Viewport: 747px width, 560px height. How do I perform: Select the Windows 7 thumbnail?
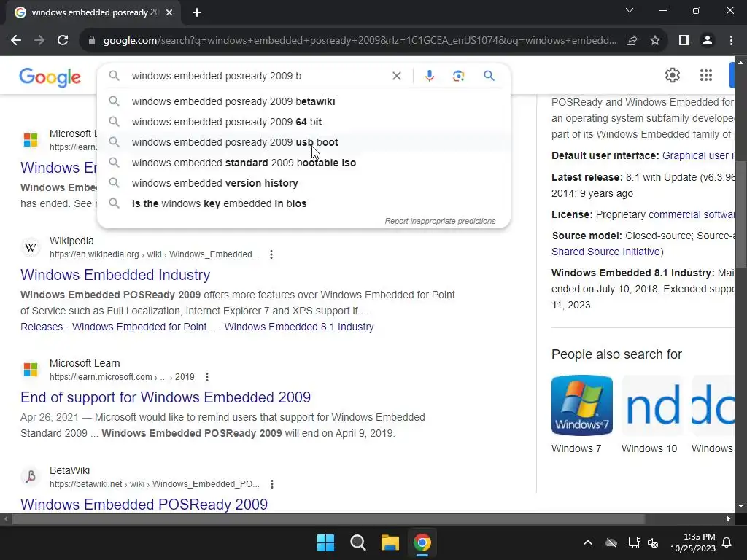click(x=581, y=405)
